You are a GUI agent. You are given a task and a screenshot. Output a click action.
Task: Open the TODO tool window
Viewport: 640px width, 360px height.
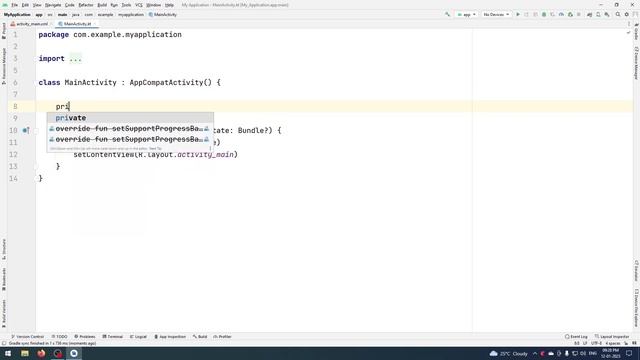point(60,337)
